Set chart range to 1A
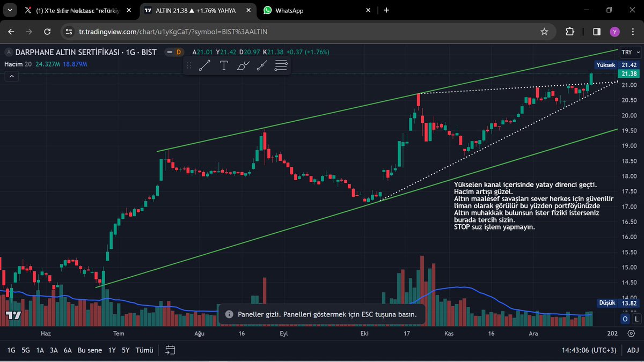This screenshot has height=362, width=644. [x=40, y=350]
